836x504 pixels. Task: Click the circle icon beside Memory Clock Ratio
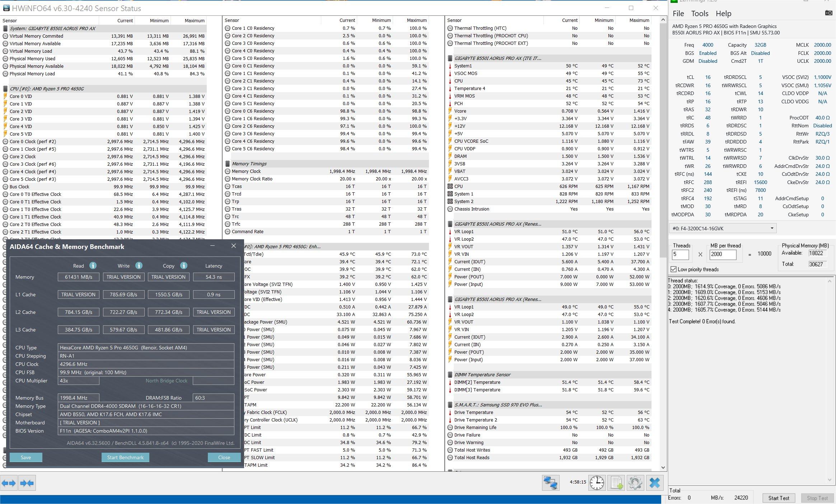pos(228,179)
